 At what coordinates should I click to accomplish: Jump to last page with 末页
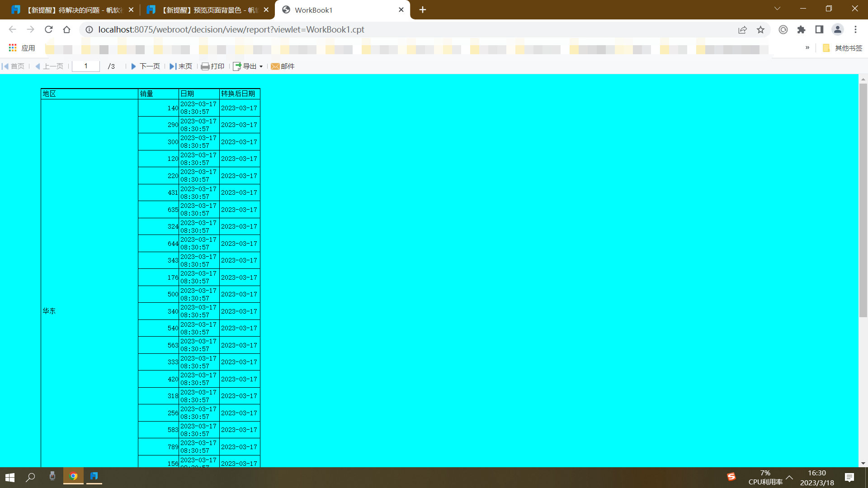pos(181,66)
